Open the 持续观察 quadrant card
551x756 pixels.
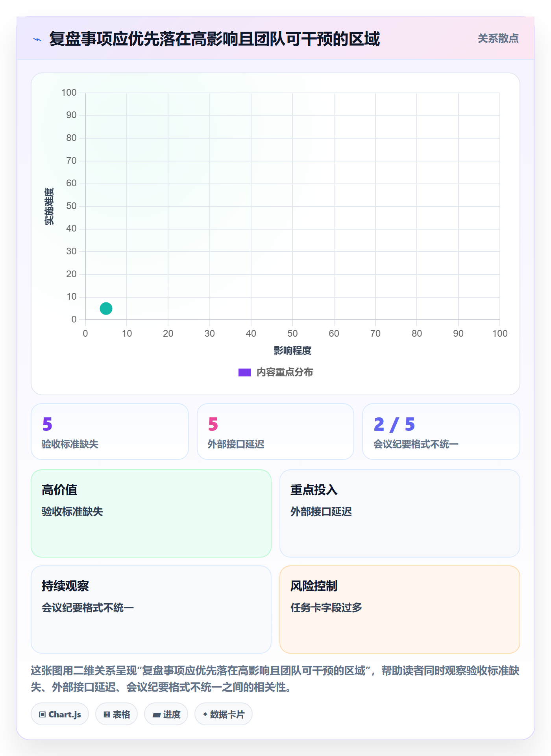151,610
